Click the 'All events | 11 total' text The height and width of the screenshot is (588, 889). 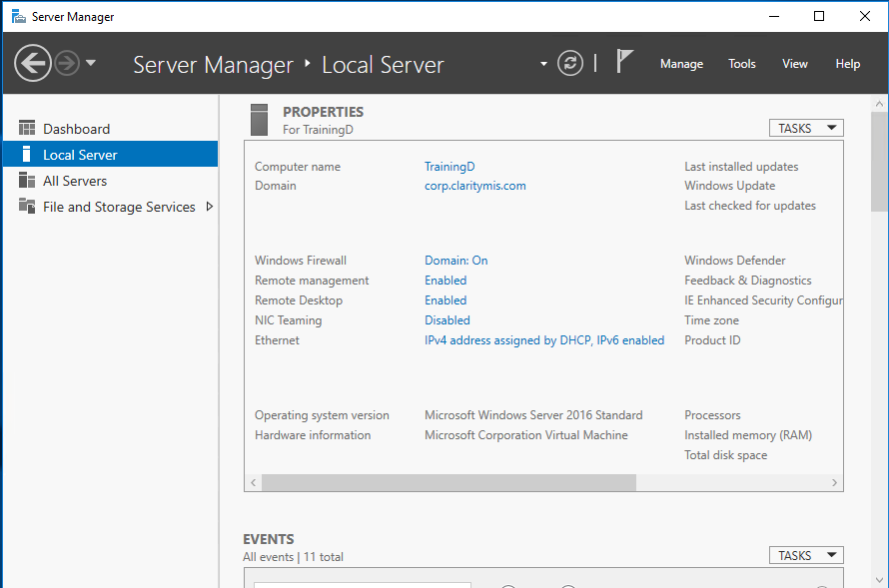(x=293, y=557)
